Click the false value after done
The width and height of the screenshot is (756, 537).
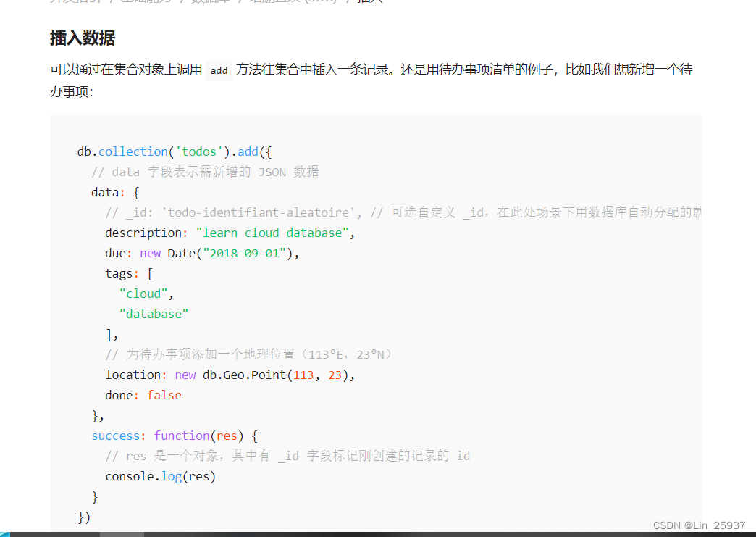tap(164, 395)
